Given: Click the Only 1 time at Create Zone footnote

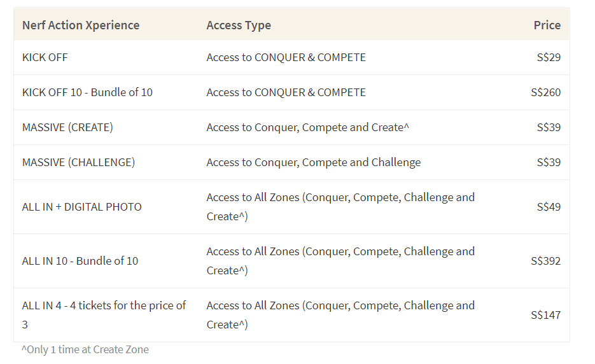Looking at the screenshot, I should [85, 349].
